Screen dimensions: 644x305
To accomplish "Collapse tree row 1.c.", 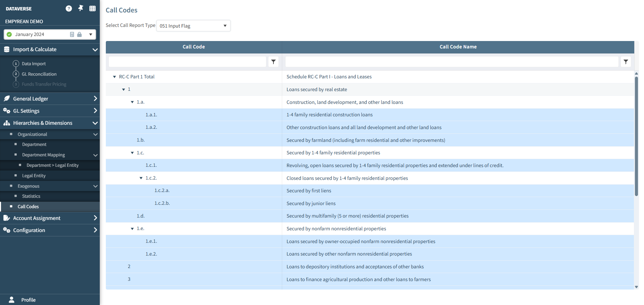I will pyautogui.click(x=132, y=153).
